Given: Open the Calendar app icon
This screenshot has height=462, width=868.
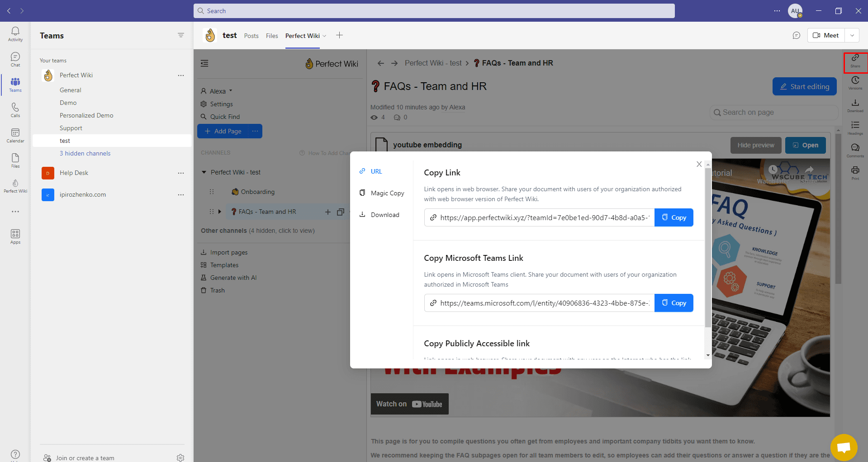Looking at the screenshot, I should coord(15,135).
